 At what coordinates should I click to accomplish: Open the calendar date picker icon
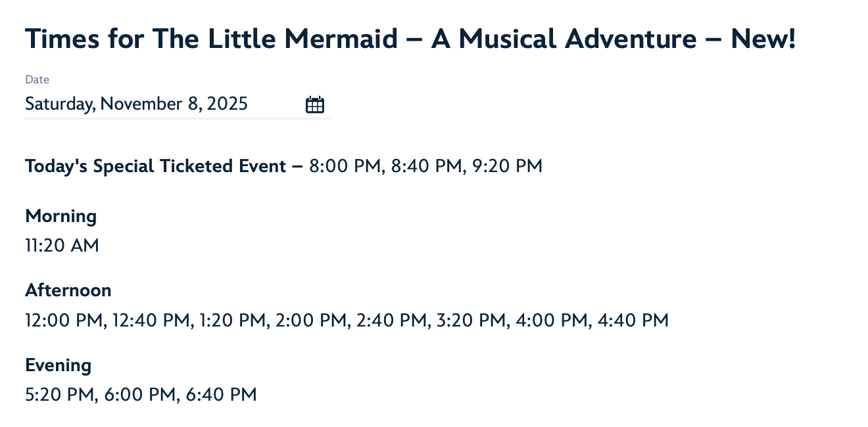pos(315,104)
